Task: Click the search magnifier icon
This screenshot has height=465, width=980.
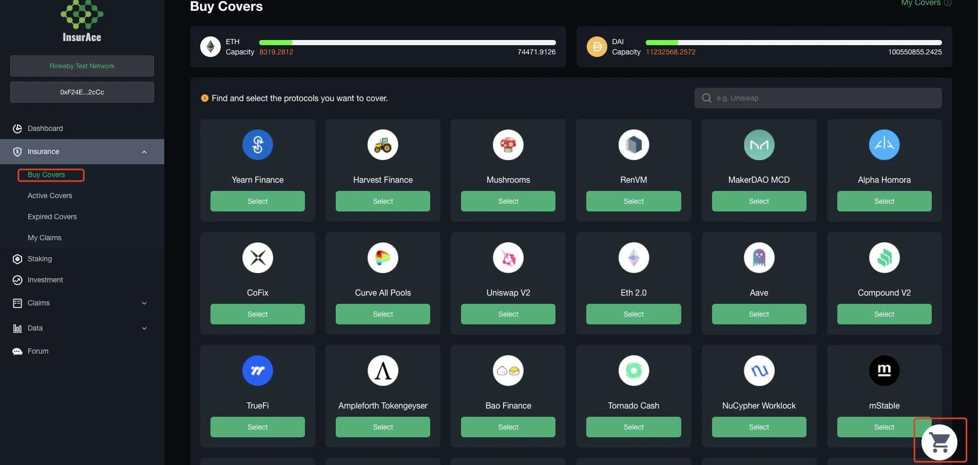Action: click(x=707, y=98)
